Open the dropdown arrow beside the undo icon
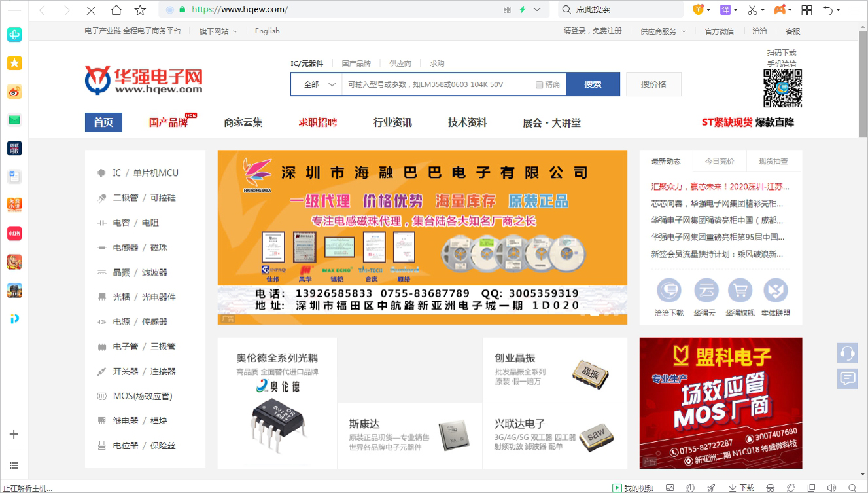868x493 pixels. point(839,10)
